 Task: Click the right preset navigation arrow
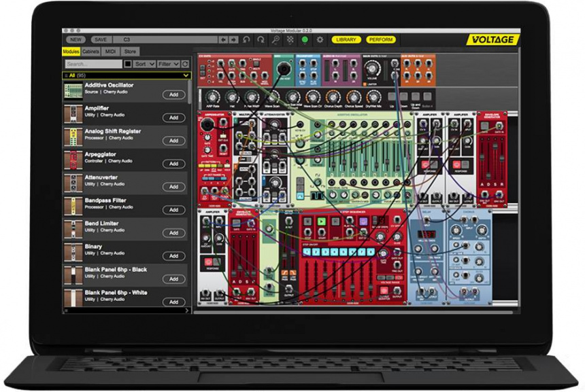click(x=232, y=39)
